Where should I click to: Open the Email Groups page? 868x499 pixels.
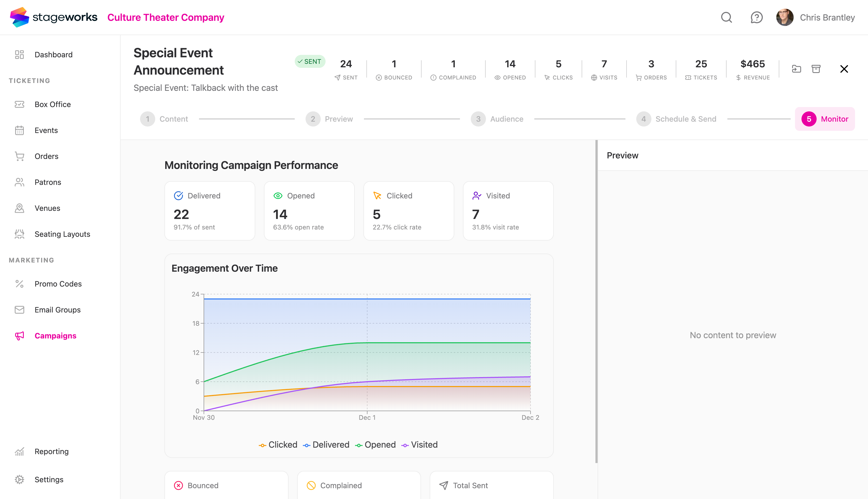point(57,310)
